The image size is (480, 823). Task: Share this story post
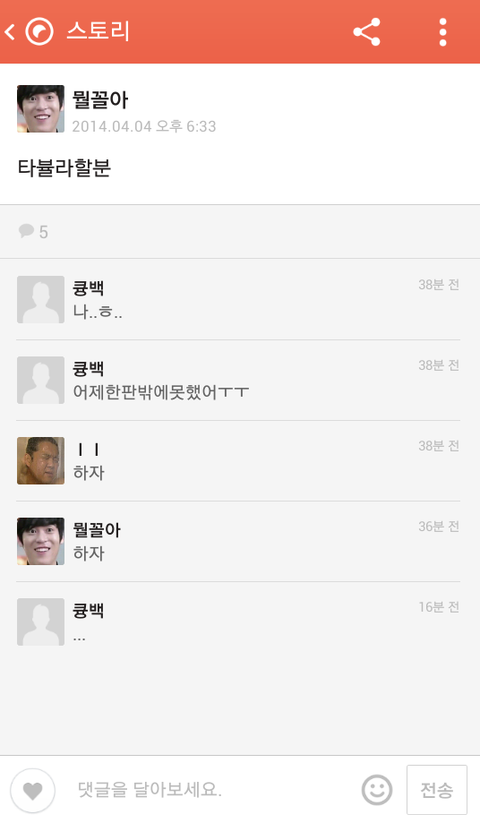pos(367,32)
